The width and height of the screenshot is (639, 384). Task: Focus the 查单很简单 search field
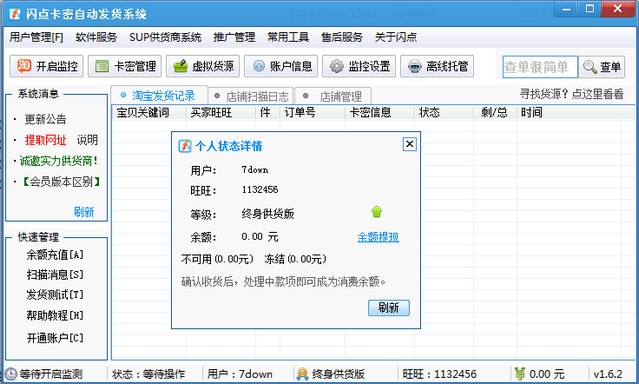(540, 67)
